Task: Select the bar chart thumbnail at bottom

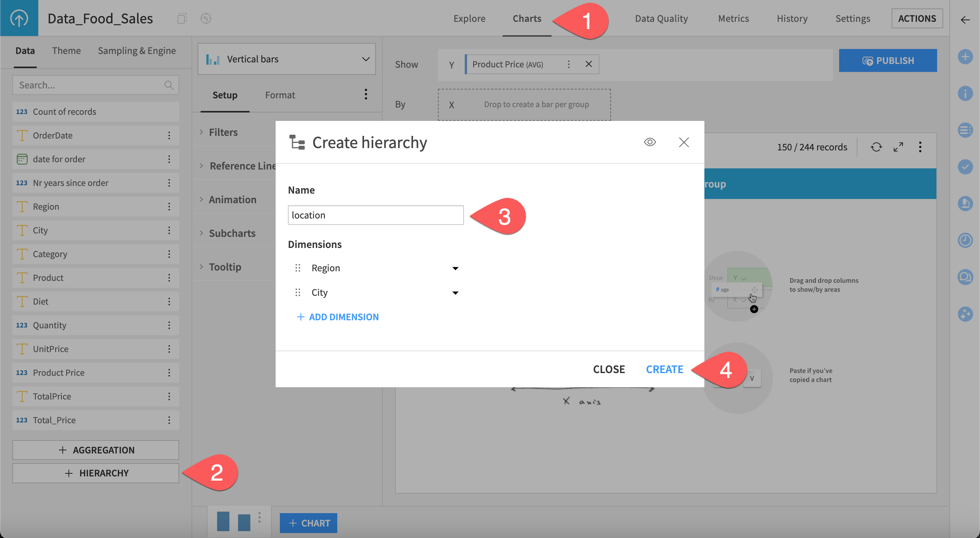Action: pos(234,522)
